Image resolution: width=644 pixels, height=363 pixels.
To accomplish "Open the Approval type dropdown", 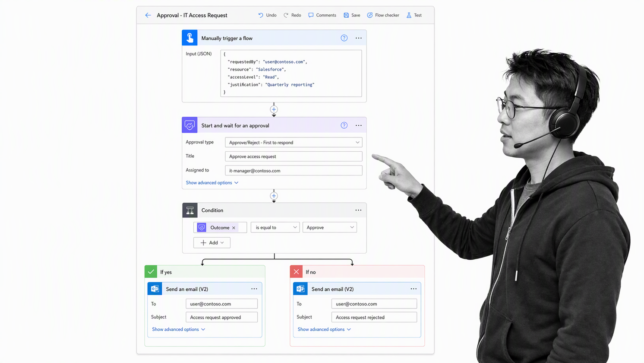I will click(x=294, y=142).
